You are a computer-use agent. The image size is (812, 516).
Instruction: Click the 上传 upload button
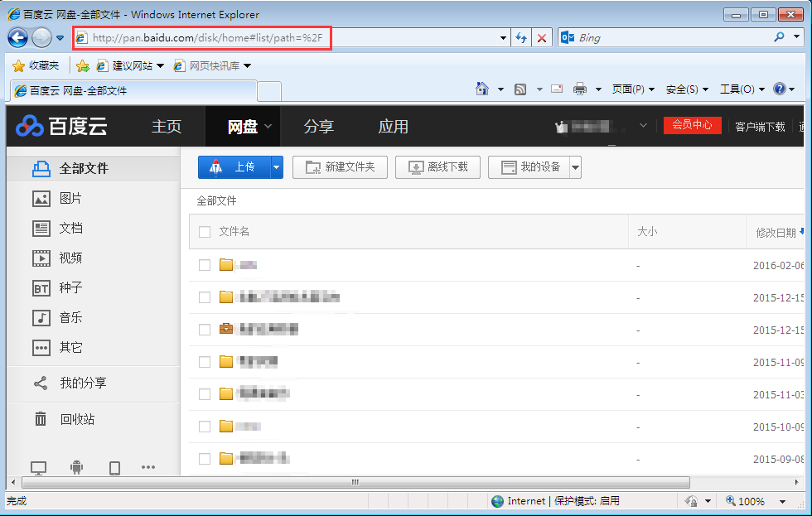tap(234, 167)
